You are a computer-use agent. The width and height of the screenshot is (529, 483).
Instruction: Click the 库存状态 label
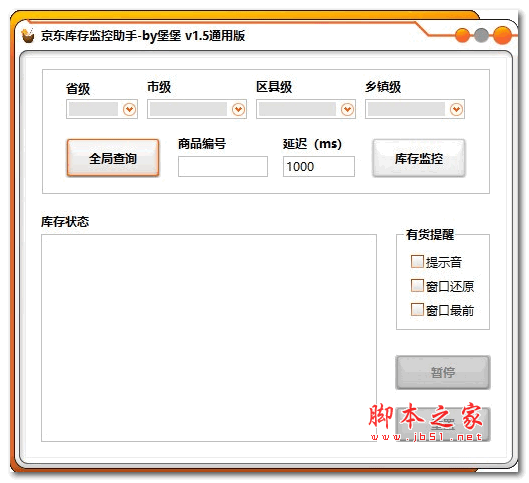tap(65, 222)
